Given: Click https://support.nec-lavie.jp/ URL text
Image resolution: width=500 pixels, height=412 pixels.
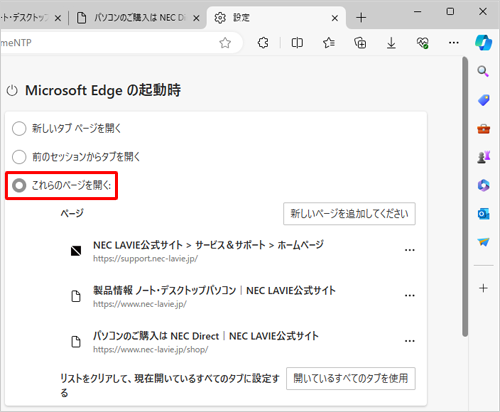Looking at the screenshot, I should 145,259.
